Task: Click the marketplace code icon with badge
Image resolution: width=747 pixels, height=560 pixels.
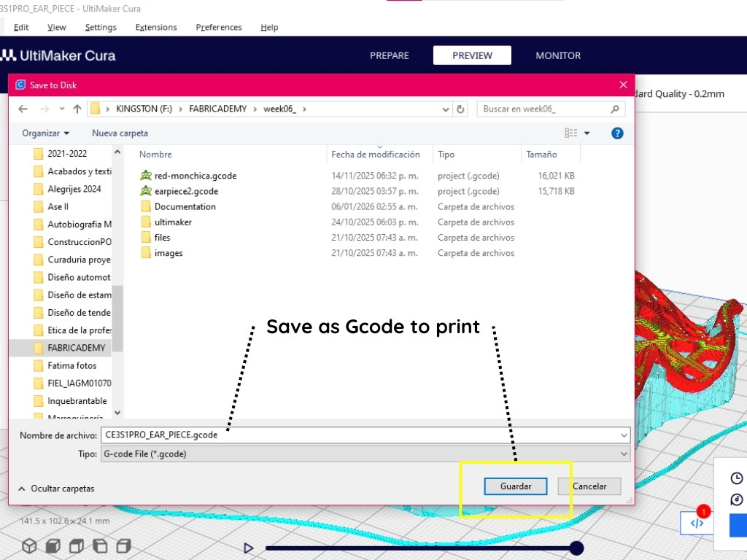Action: 697,523
